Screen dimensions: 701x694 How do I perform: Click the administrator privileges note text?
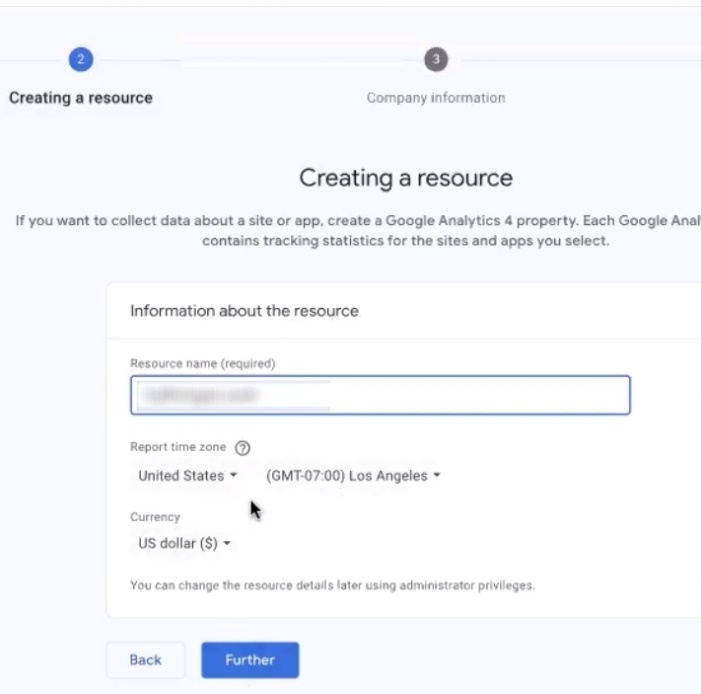tap(332, 586)
